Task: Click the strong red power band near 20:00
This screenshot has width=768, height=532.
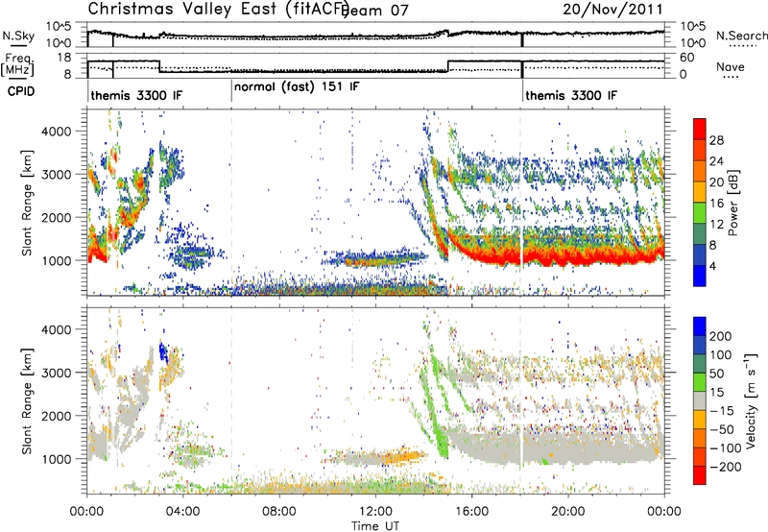Action: 568,255
